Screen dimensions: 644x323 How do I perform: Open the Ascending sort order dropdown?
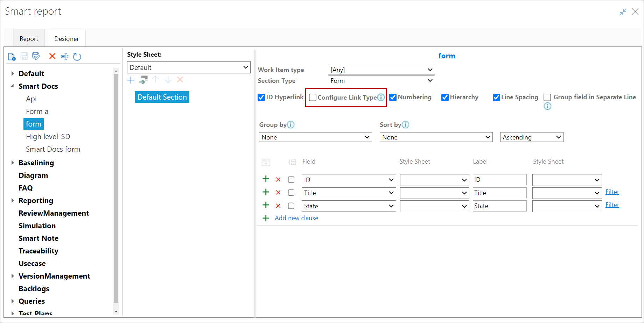pos(532,137)
